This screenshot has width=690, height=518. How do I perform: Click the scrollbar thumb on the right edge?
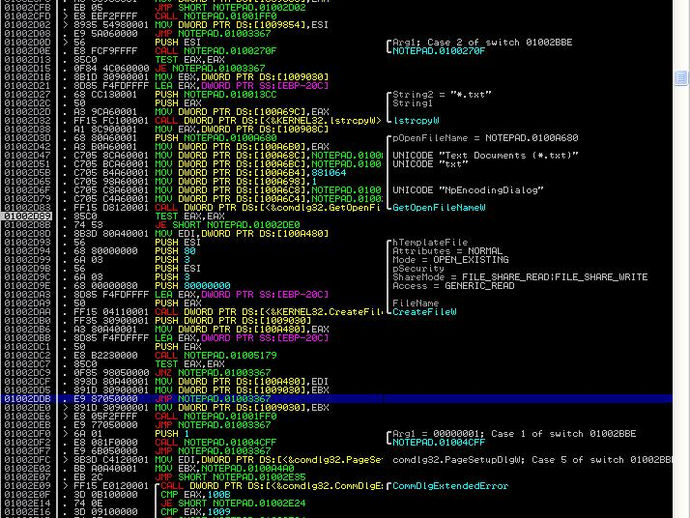coord(681,78)
